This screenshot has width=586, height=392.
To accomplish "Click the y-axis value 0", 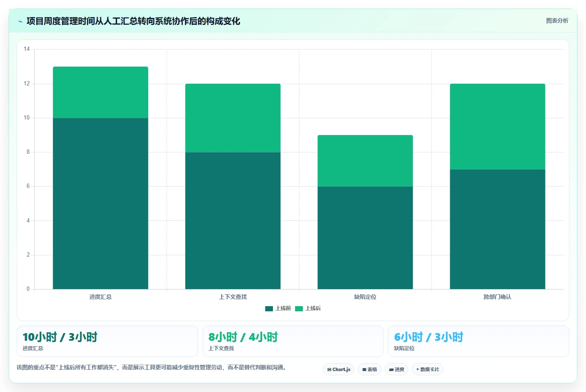I will coord(28,289).
